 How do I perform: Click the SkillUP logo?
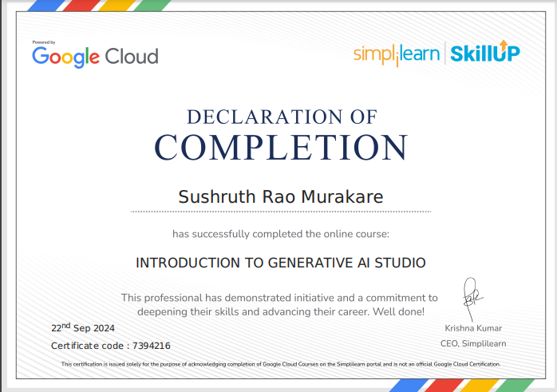(484, 53)
